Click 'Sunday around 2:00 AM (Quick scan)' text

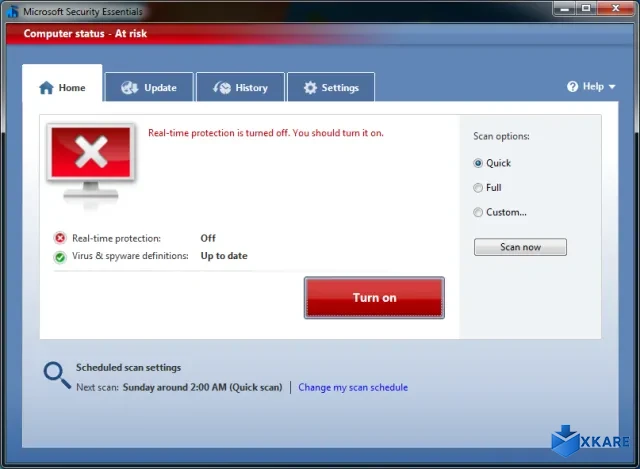tap(202, 387)
